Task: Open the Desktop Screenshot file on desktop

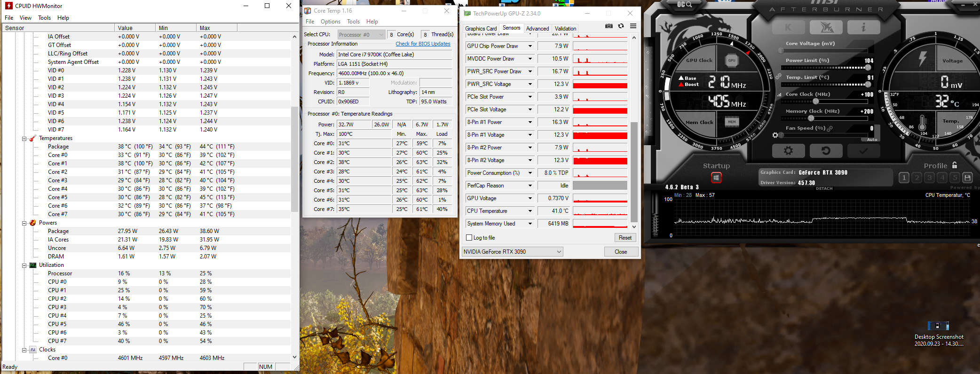Action: 939,334
